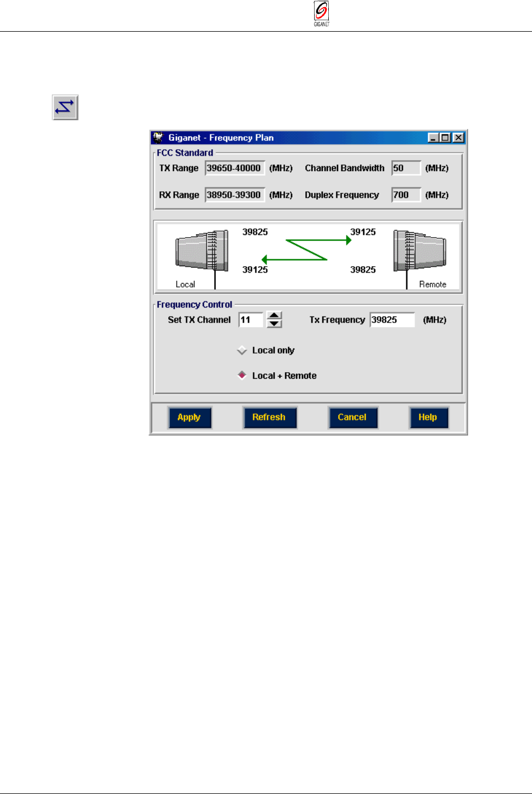This screenshot has width=532, height=794.
Task: Click the Remote caption under antenna
Action: [x=433, y=285]
